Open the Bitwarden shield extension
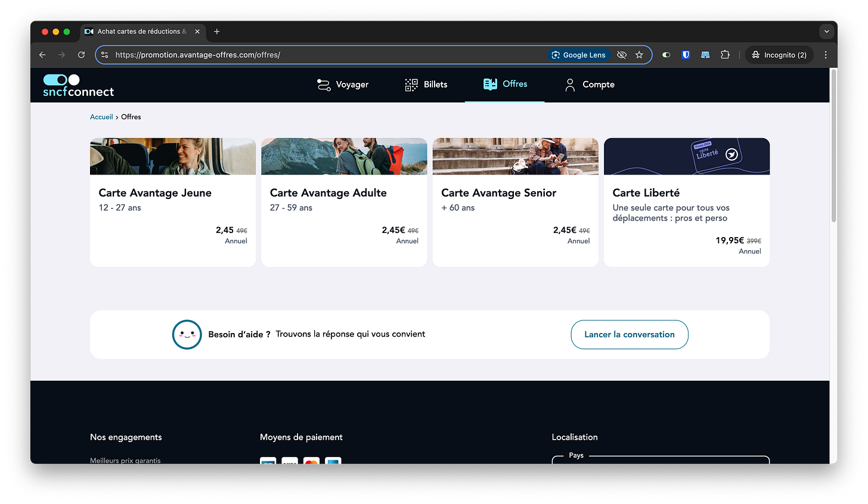The width and height of the screenshot is (868, 504). click(x=686, y=55)
